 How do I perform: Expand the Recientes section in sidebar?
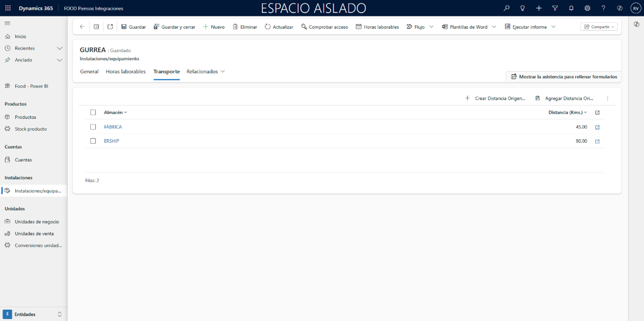[59, 49]
